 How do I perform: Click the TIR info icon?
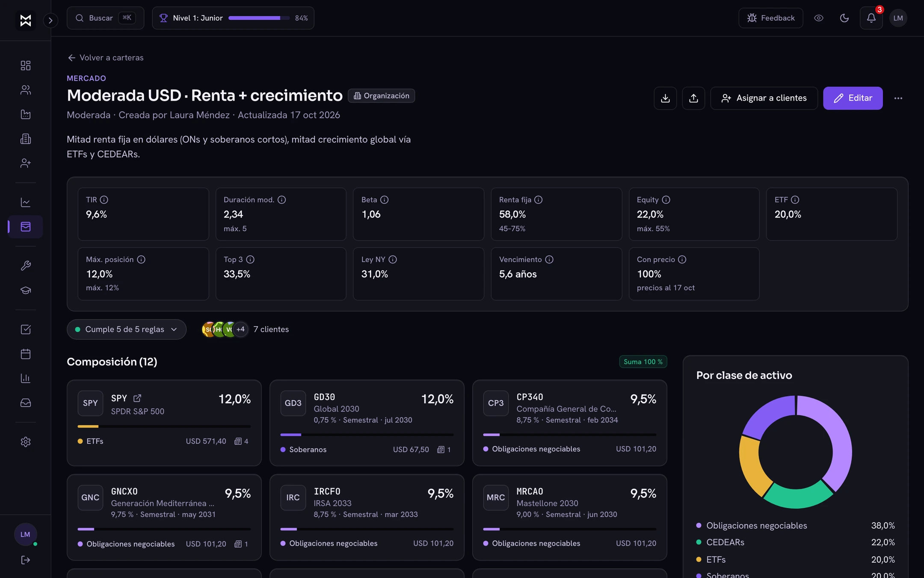click(104, 200)
